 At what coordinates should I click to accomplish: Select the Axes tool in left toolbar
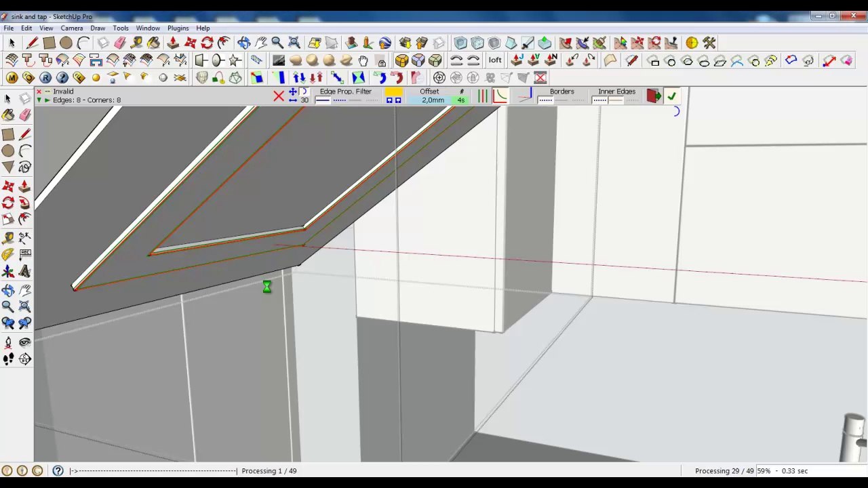click(x=8, y=271)
